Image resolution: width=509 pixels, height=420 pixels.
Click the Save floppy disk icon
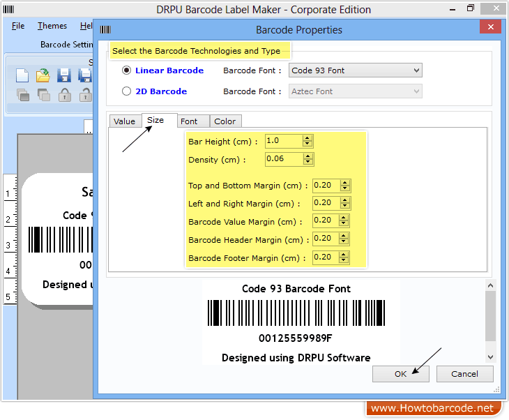point(64,75)
